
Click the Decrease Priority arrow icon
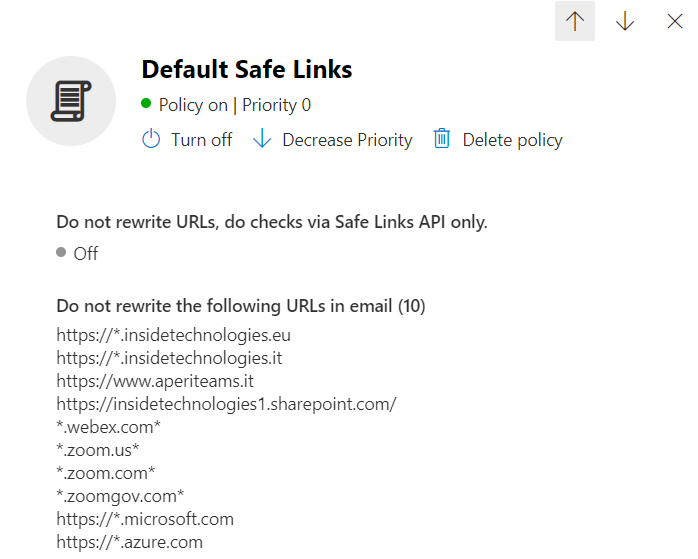click(262, 138)
